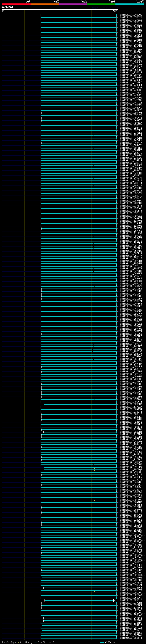The image size is (146, 644).
Task: Click the orange ~40% identity color segment
Action: 45,4
